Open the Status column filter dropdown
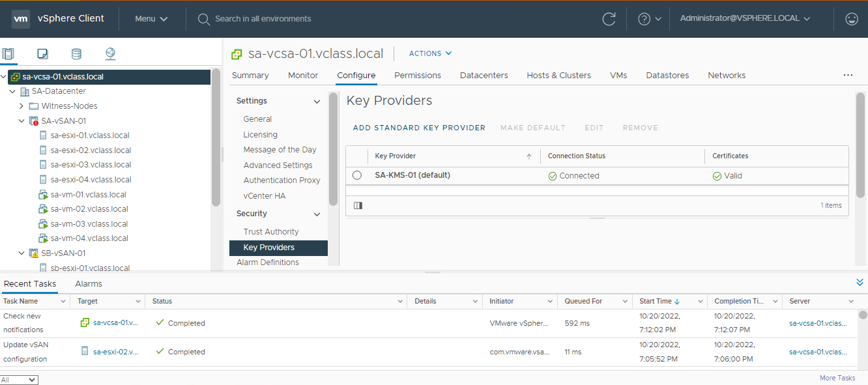 [x=399, y=302]
